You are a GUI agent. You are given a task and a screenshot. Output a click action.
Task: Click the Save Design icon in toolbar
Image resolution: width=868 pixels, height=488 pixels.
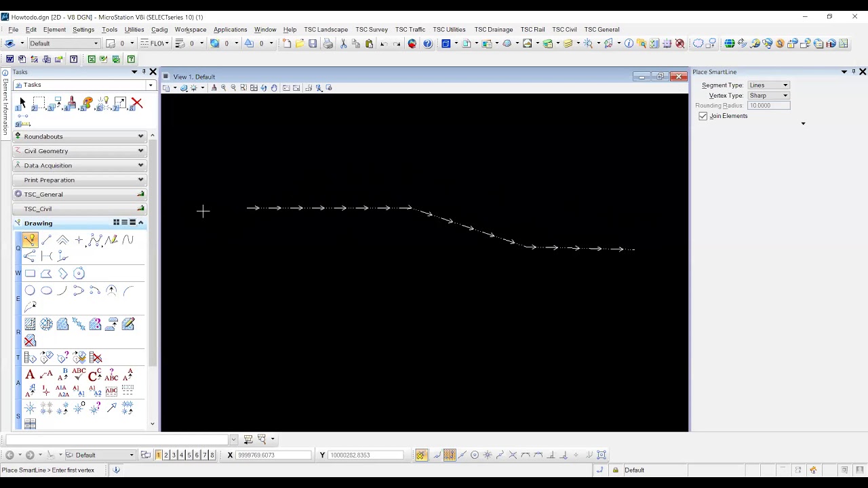[313, 43]
